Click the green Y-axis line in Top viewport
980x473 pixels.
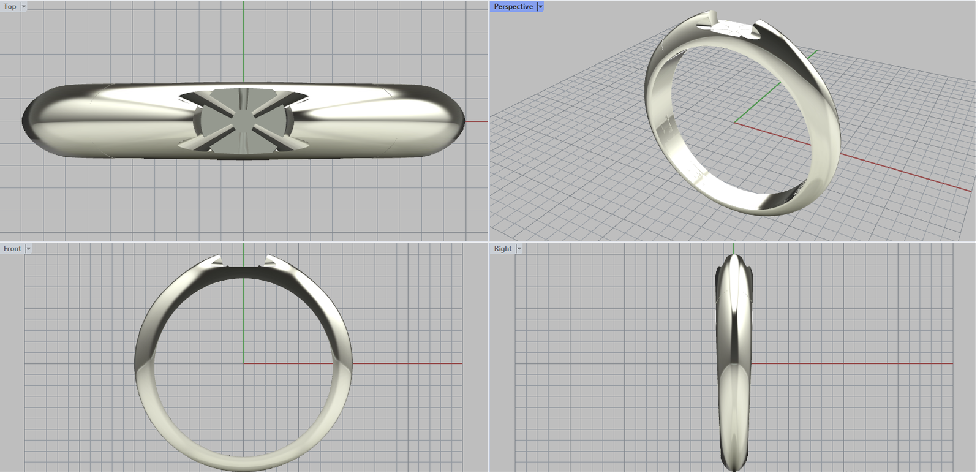point(244,43)
